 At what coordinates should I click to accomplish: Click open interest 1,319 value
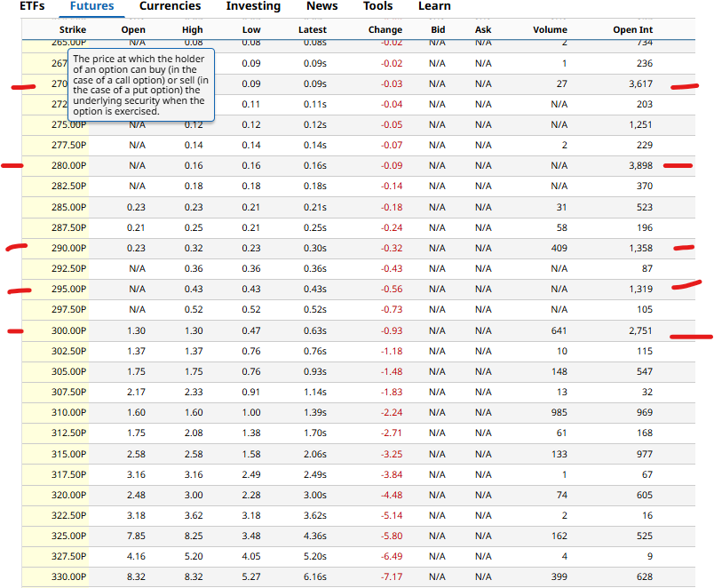coord(640,290)
